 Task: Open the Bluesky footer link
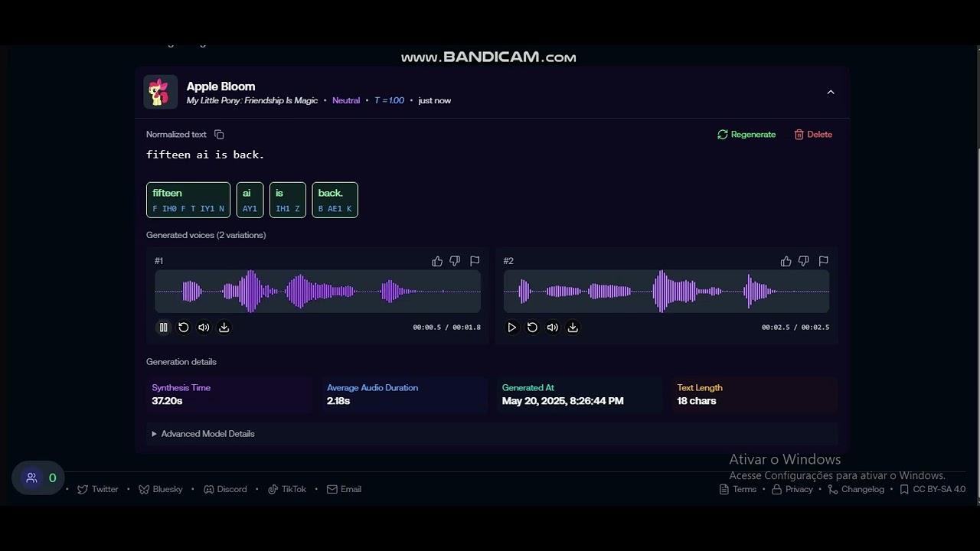(x=161, y=490)
